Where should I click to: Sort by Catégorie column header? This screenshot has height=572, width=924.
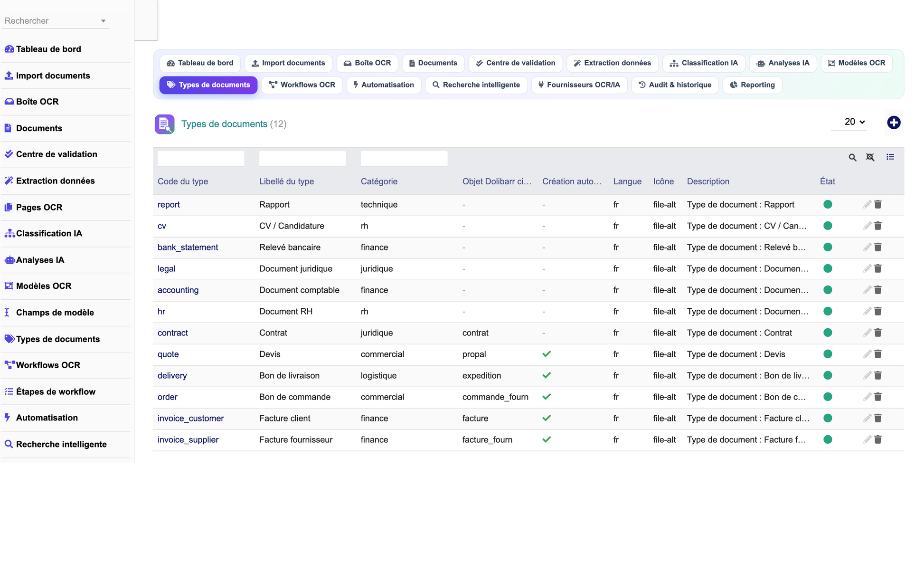pos(379,181)
